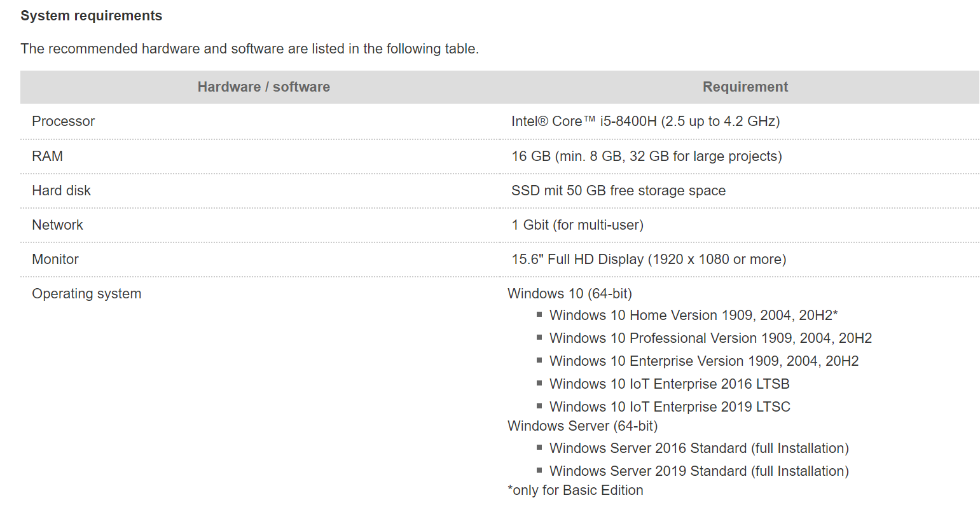Click the 16 GB RAM requirement text
The image size is (980, 507).
pos(646,156)
